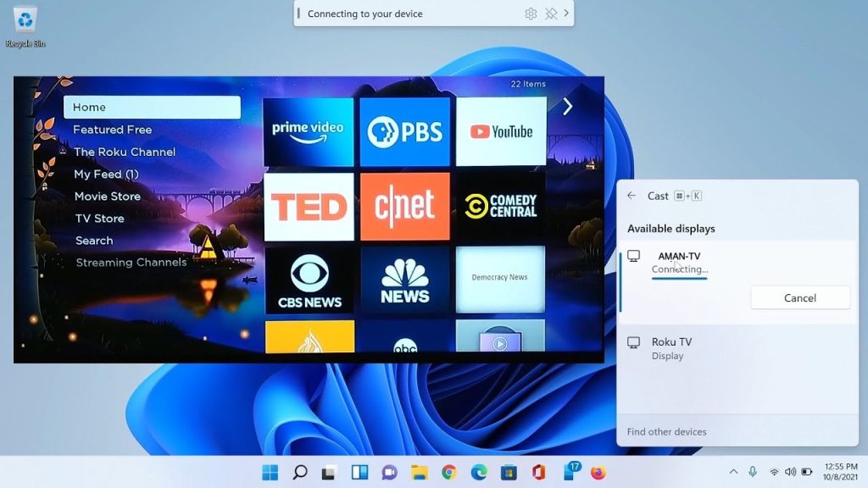868x488 pixels.
Task: Unpin the Connecting to your device banner
Action: [x=549, y=14]
